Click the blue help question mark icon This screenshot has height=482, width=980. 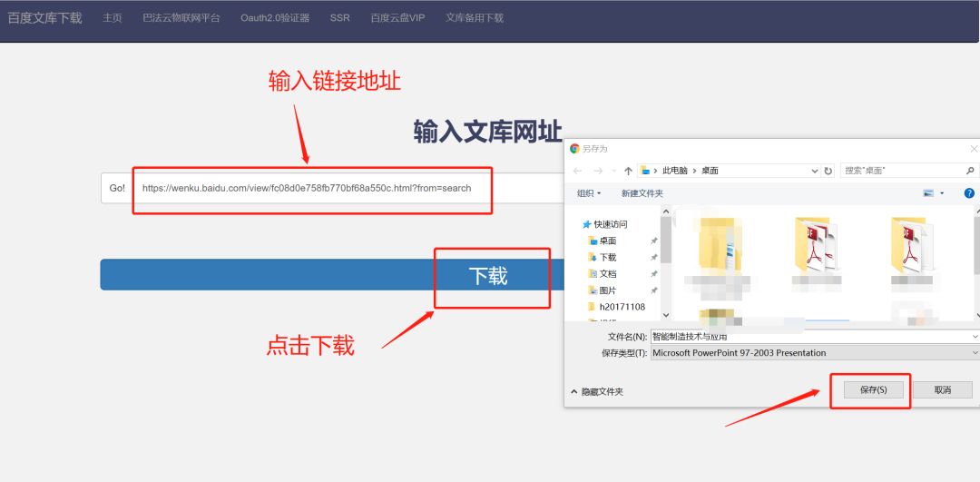point(969,193)
